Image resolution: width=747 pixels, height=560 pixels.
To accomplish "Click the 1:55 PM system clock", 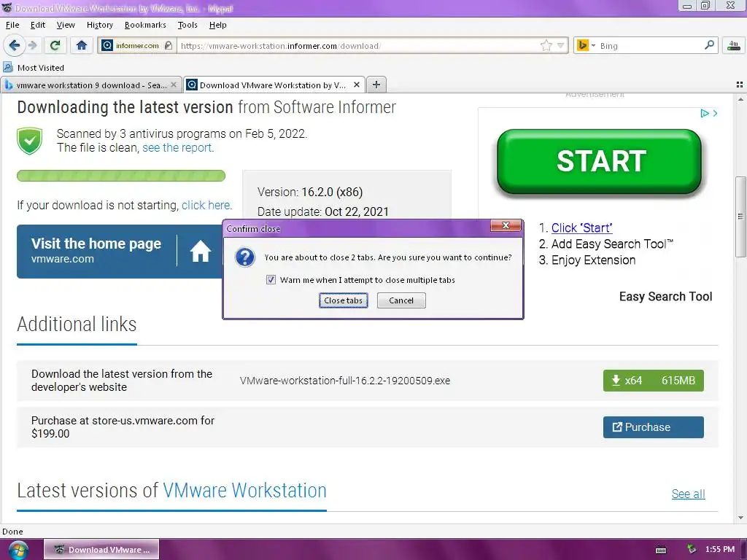I will coord(720,549).
